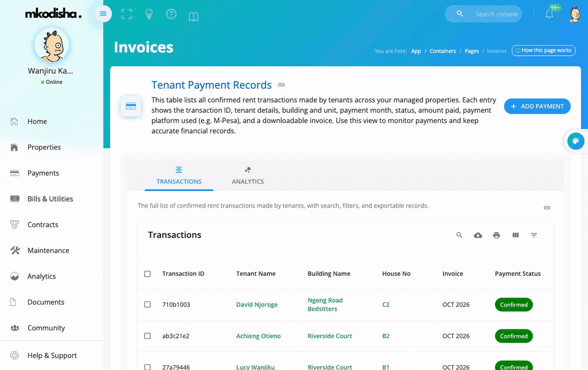
Task: Select all rows with the header checkbox
Action: 148,274
